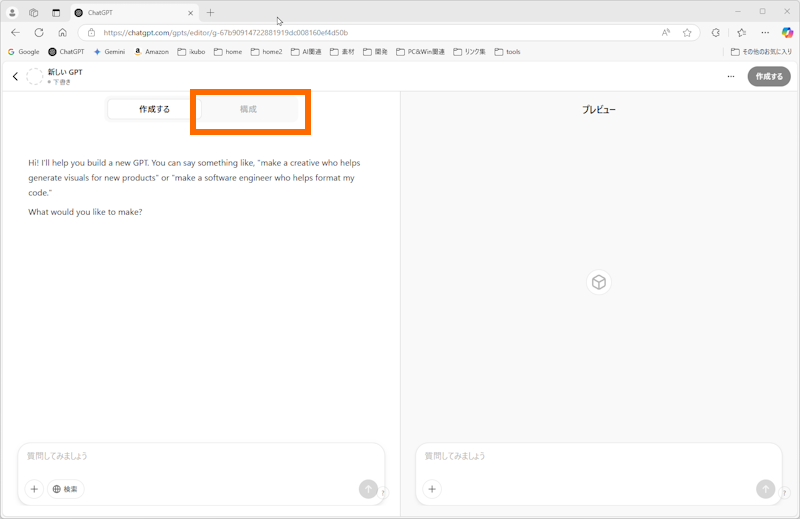The image size is (800, 519).
Task: Toggle the 検索 web search button
Action: point(66,489)
